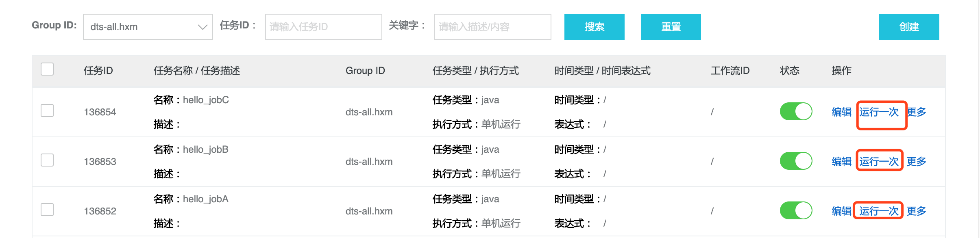Run hello_jobA once via 运行一次
980x238 pixels.
[x=879, y=211]
